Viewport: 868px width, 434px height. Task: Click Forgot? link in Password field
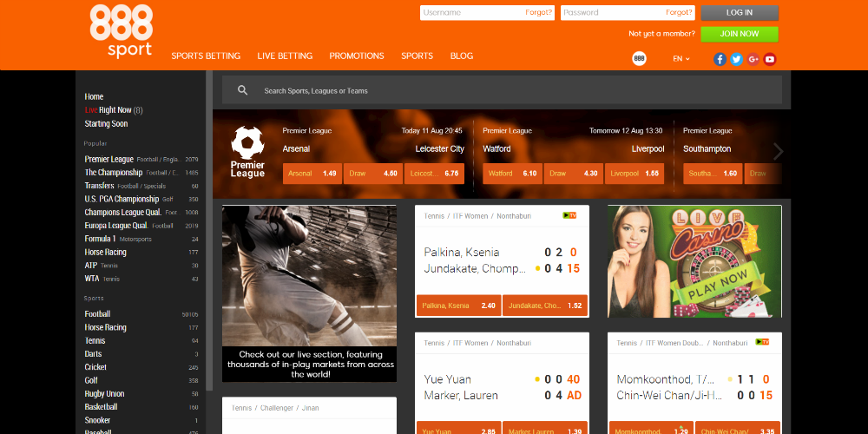click(680, 13)
